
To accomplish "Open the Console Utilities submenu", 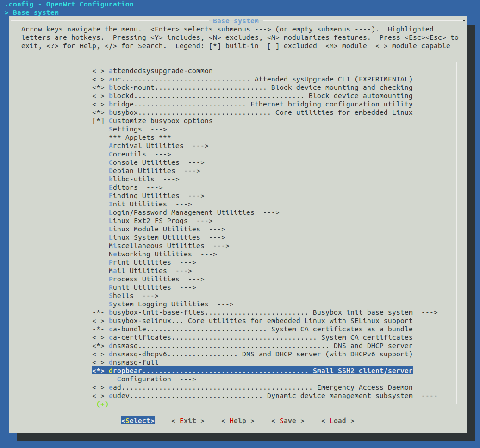I will [156, 162].
